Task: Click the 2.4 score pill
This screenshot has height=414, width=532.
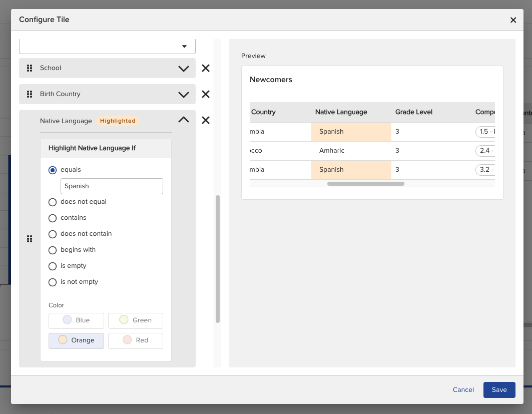Action: (485, 151)
